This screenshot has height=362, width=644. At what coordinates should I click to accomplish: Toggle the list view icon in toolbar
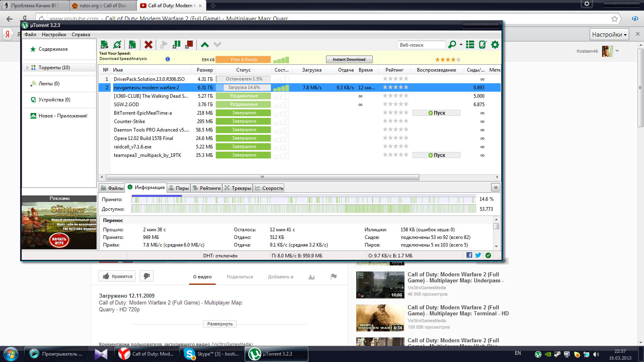(x=470, y=45)
